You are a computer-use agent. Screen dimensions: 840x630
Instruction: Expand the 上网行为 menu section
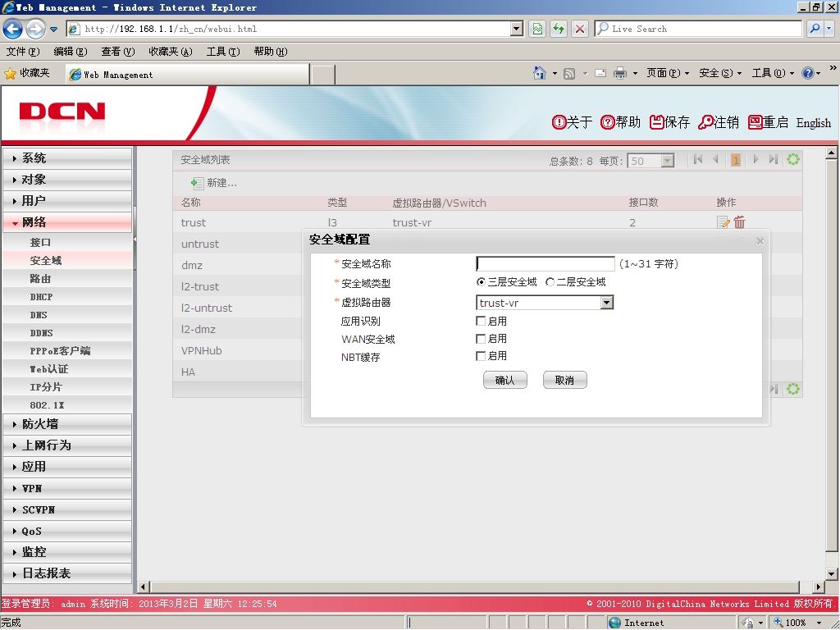click(67, 445)
